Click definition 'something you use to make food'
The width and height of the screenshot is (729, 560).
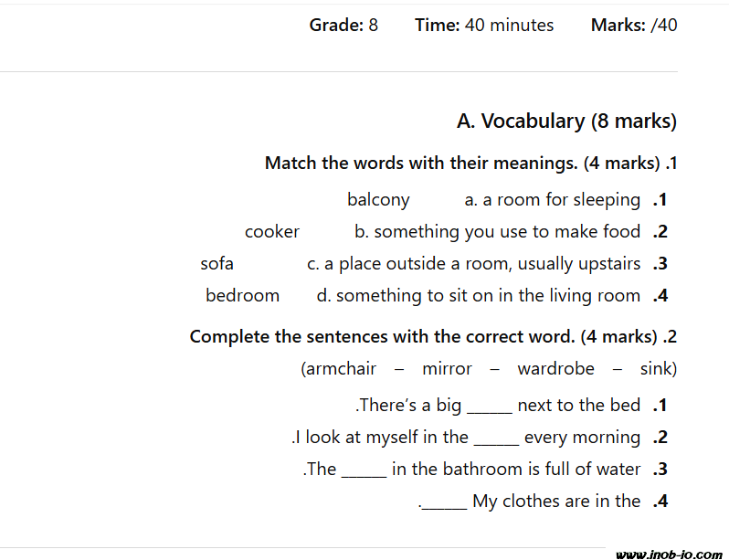tap(498, 232)
